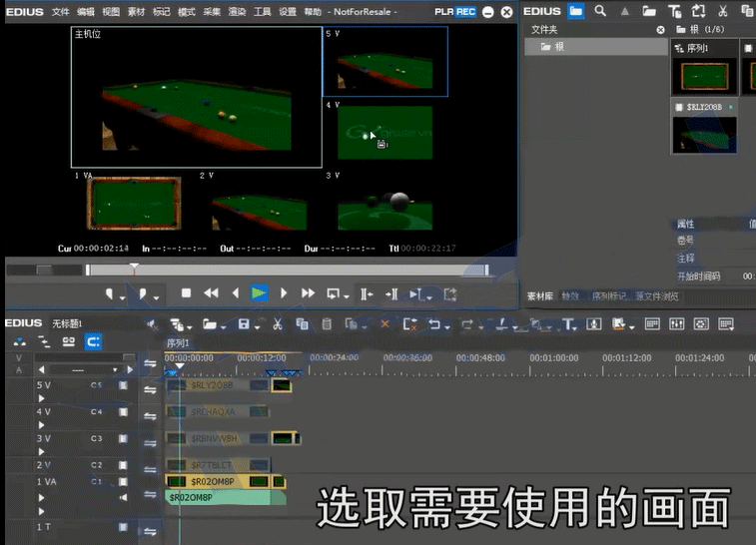Expand track 5 V triangle
The height and width of the screenshot is (545, 756).
(42, 398)
